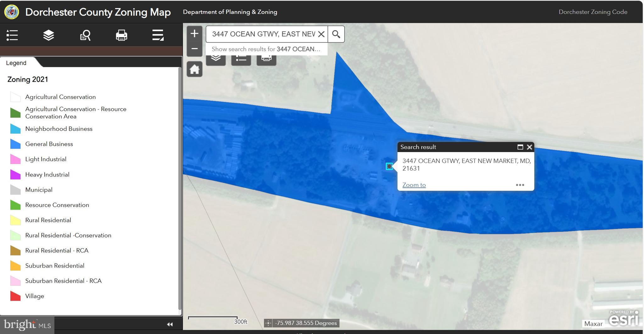Maximize the Search result popup
The image size is (644, 334).
pyautogui.click(x=520, y=147)
